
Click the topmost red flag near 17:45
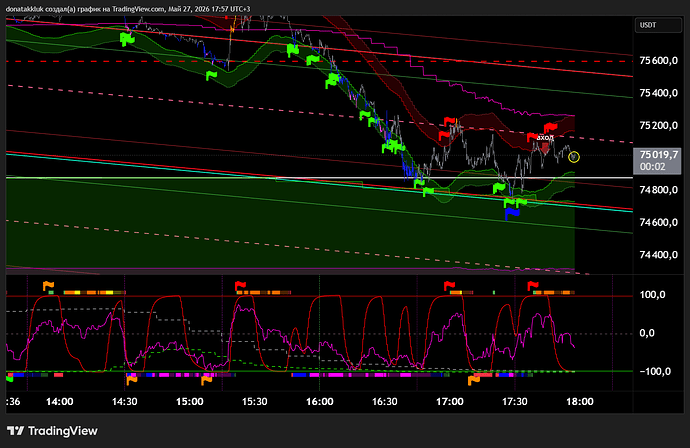coord(551,128)
